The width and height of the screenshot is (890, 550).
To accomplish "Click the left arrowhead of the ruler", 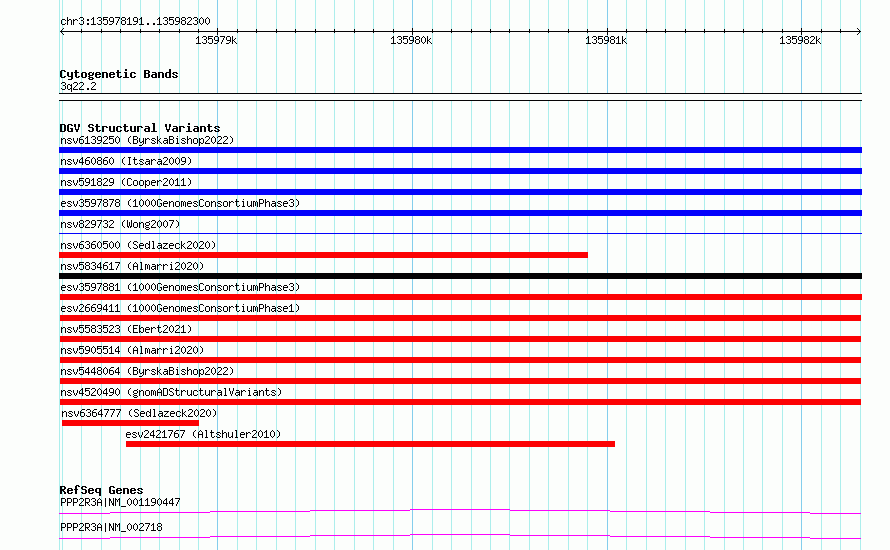I will pyautogui.click(x=62, y=31).
